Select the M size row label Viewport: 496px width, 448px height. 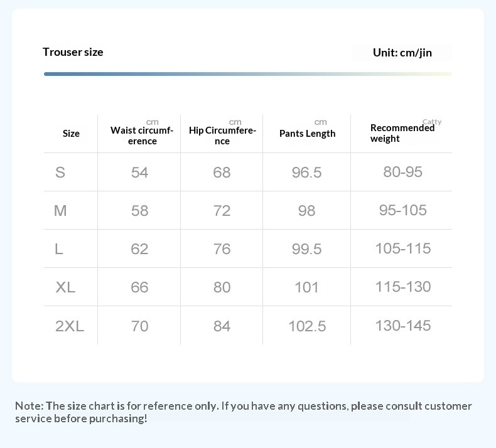click(60, 211)
